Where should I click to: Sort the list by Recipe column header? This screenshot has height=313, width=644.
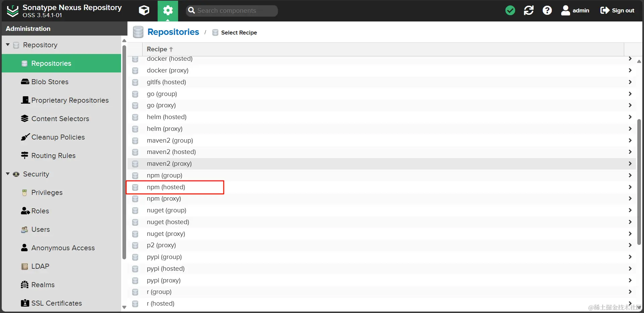383,49
